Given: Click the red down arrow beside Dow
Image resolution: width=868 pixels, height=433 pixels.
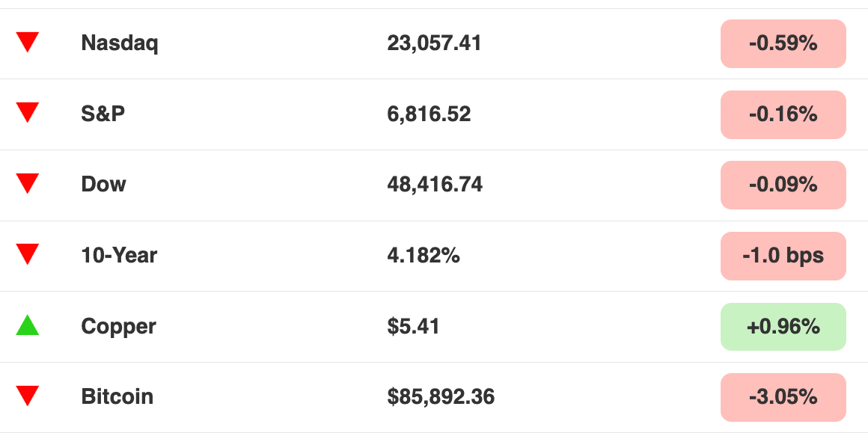Looking at the screenshot, I should point(28,183).
